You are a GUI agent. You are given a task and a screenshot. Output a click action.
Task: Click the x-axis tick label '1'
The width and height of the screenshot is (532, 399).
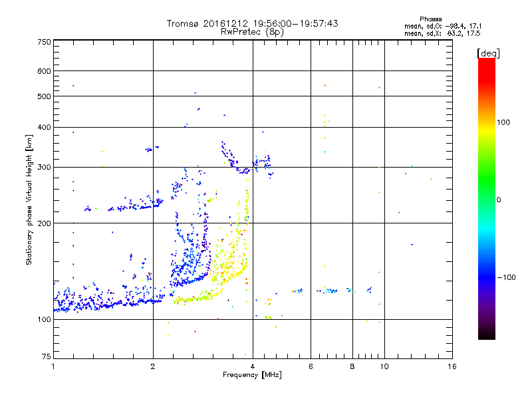pos(53,366)
